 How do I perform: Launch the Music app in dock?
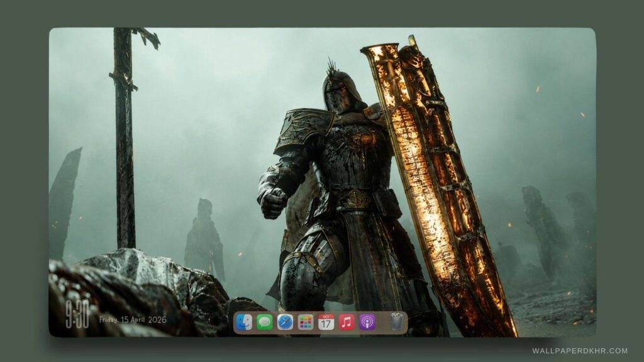(x=347, y=322)
